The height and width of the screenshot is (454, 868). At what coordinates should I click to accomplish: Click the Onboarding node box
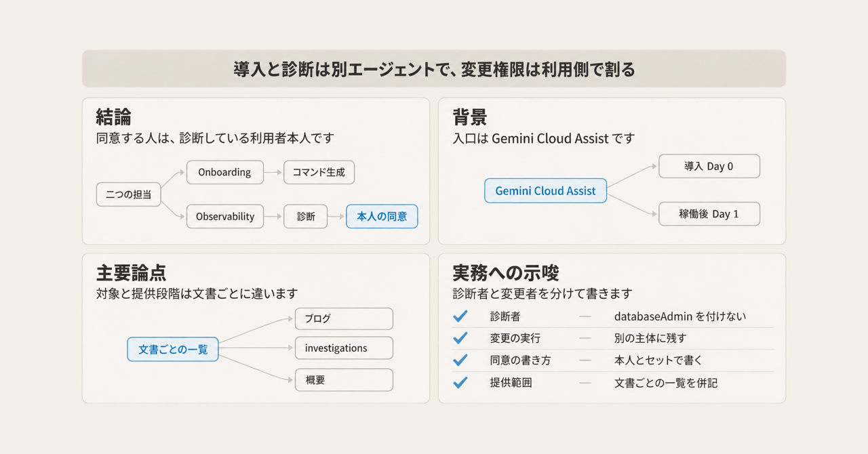pos(224,172)
